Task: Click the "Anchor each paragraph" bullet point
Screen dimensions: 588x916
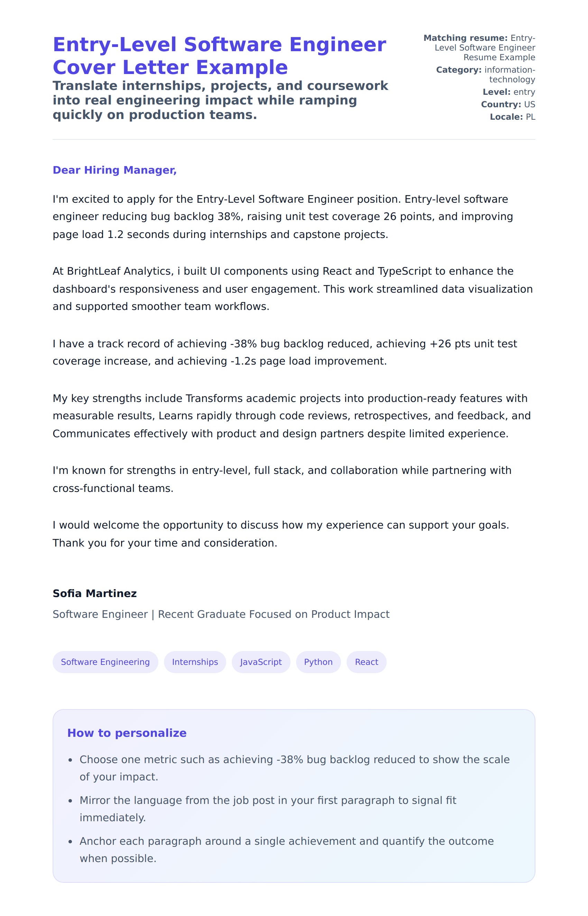Action: tap(286, 850)
